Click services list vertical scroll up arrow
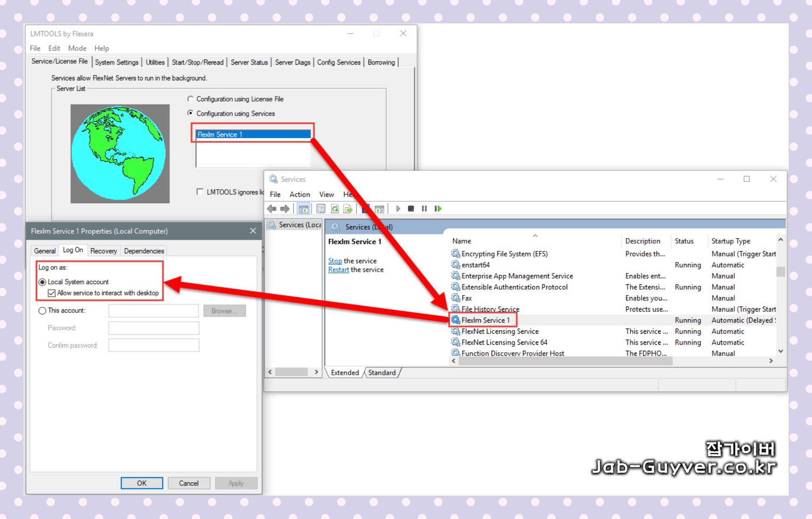 (781, 240)
